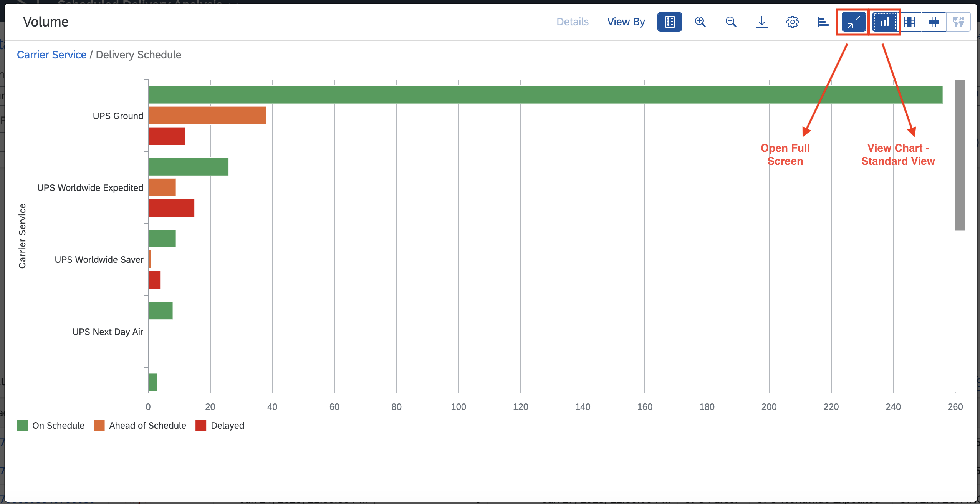
Task: Switch to chart-only view button
Action: pos(885,22)
